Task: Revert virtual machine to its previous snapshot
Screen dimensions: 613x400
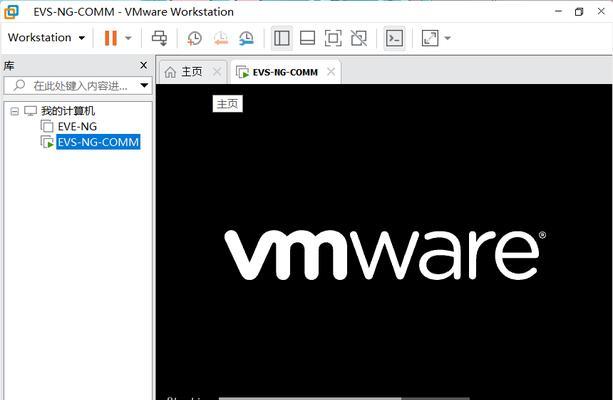Action: pos(221,38)
